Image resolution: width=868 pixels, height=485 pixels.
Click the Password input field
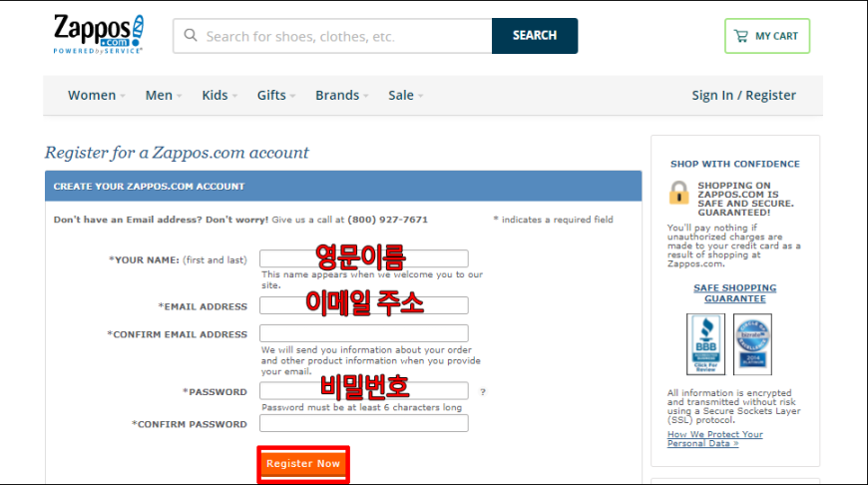point(364,391)
